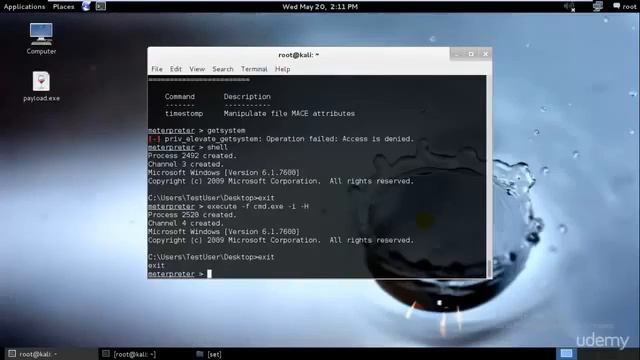Select the payload.exe file icon
This screenshot has height=360, width=640.
(41, 86)
